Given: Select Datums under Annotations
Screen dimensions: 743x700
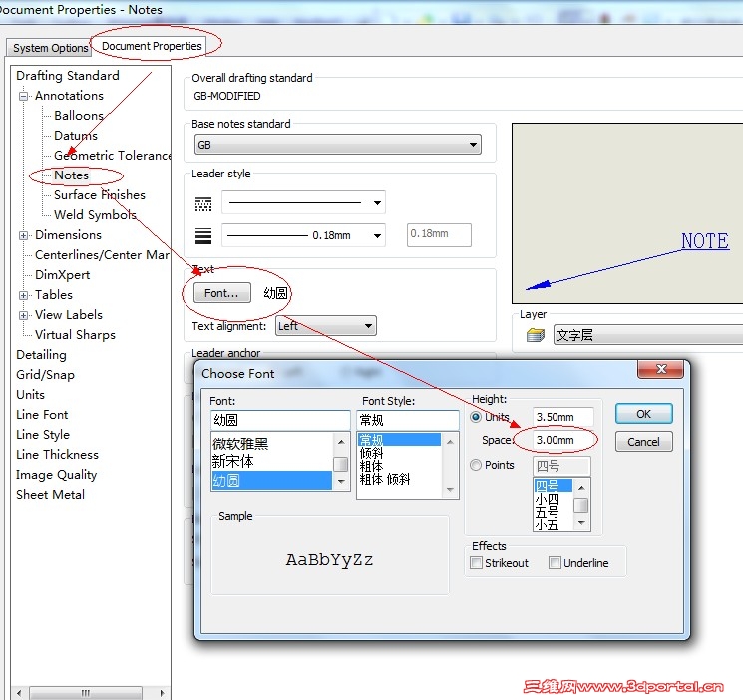Looking at the screenshot, I should (76, 136).
